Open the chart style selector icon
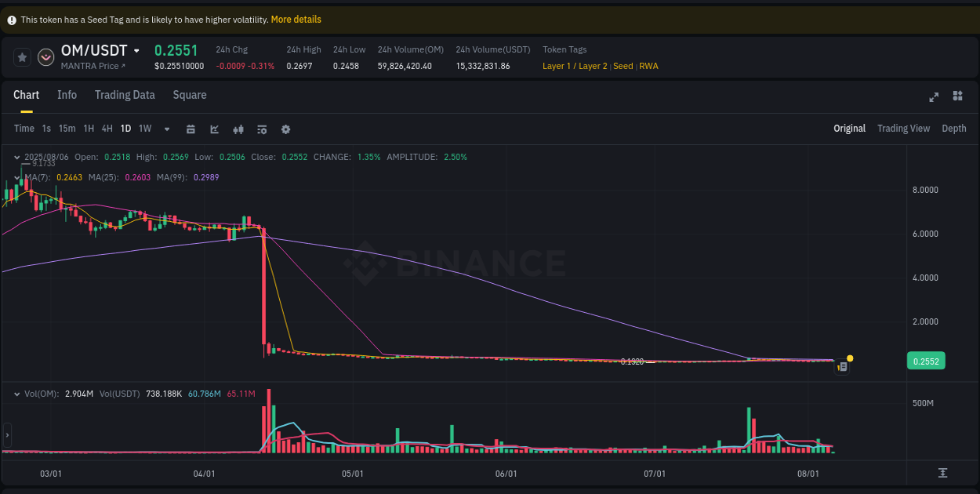 [214, 129]
